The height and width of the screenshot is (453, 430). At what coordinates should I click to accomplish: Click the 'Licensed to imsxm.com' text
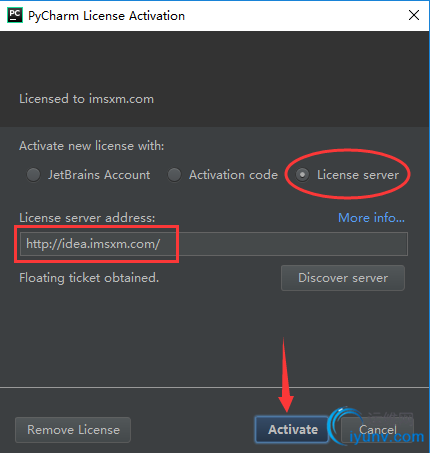coord(86,99)
